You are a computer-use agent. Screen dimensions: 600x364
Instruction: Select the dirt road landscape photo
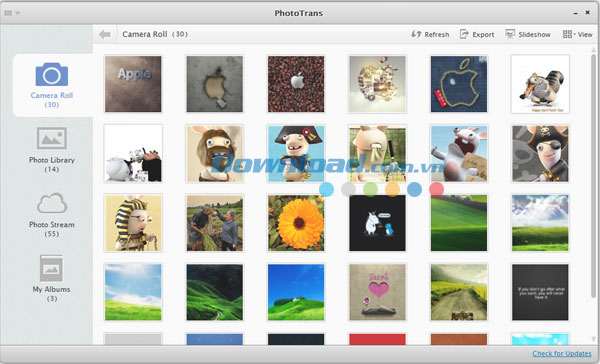point(459,292)
